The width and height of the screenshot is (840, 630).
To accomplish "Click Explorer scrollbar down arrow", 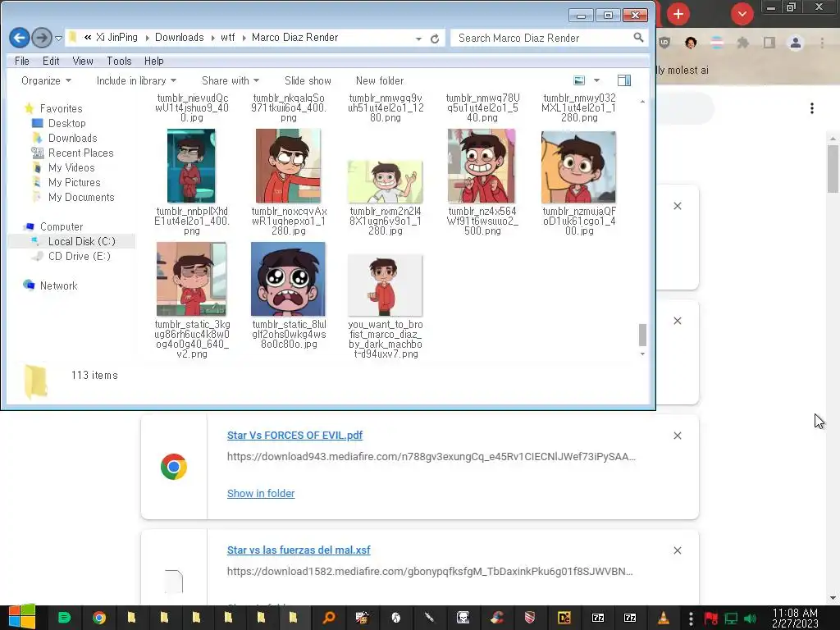I will coord(642,354).
